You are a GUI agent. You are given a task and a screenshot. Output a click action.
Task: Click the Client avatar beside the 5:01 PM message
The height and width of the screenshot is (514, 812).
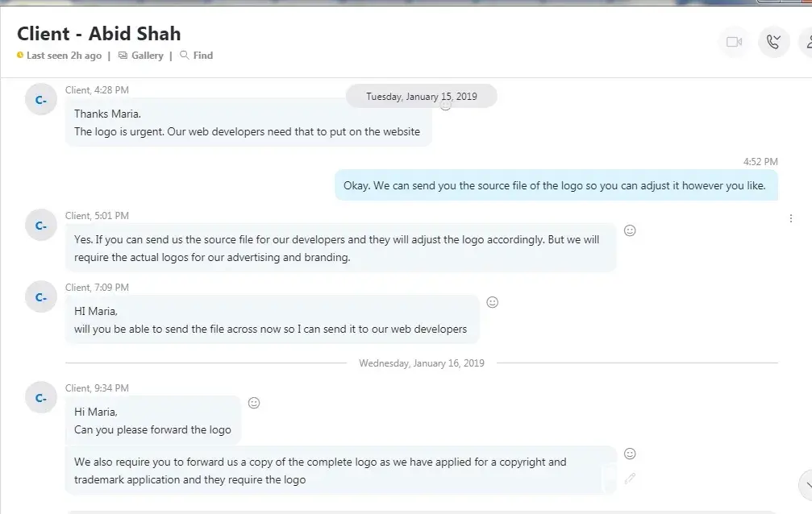pos(40,225)
